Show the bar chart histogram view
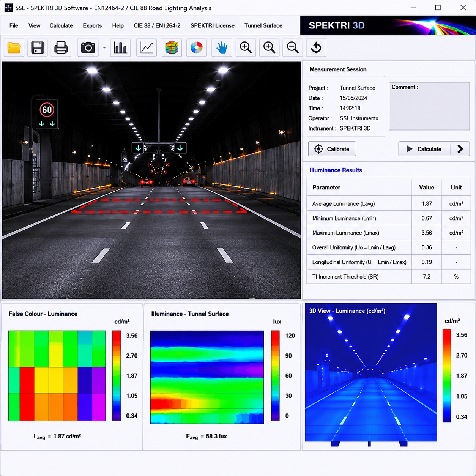Screen dimensions: 476x476 (x=120, y=47)
